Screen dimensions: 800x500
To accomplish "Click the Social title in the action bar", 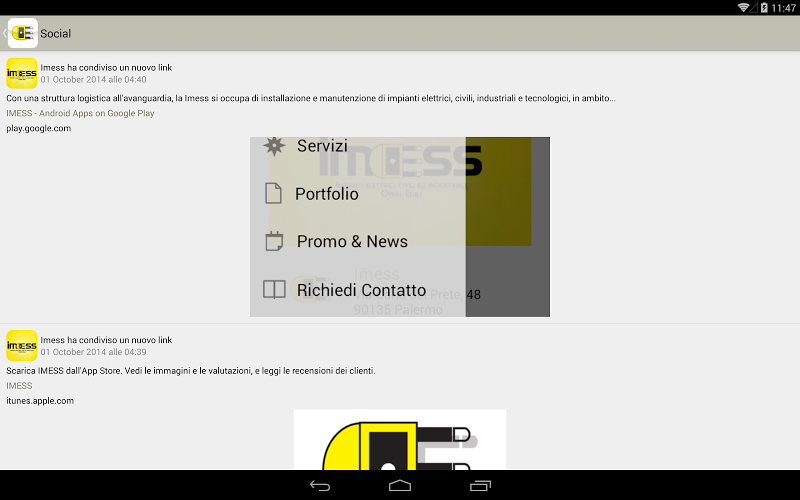I will [x=56, y=34].
